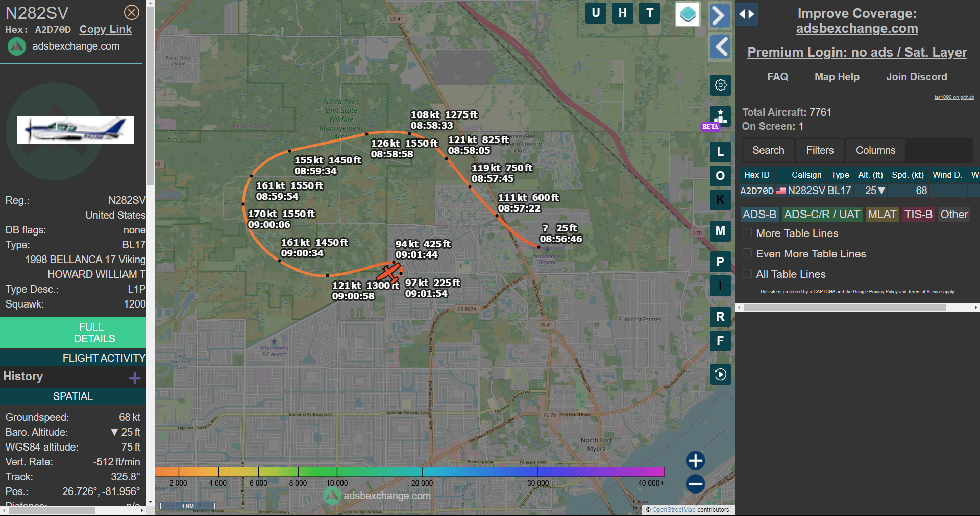Click the altitude color legend bar
The height and width of the screenshot is (516, 980).
point(409,472)
